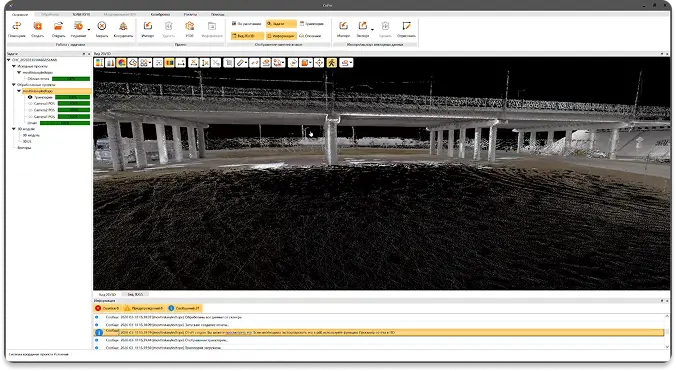Click the walking person viewport tool
This screenshot has height=371, width=676.
point(331,63)
